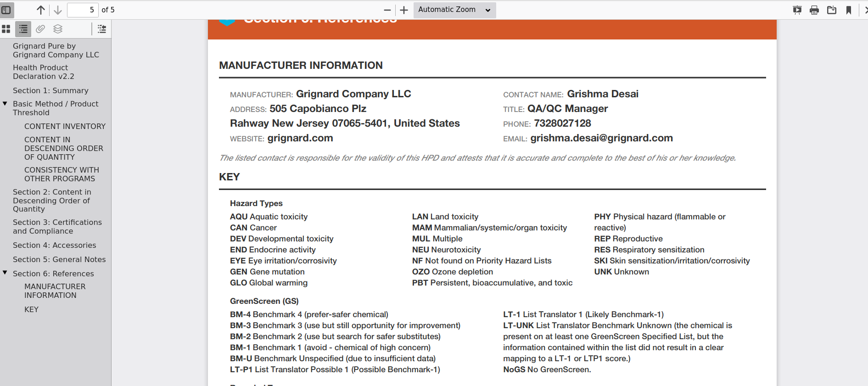Image resolution: width=868 pixels, height=386 pixels.
Task: Open Section 6: References outline entry
Action: [53, 274]
